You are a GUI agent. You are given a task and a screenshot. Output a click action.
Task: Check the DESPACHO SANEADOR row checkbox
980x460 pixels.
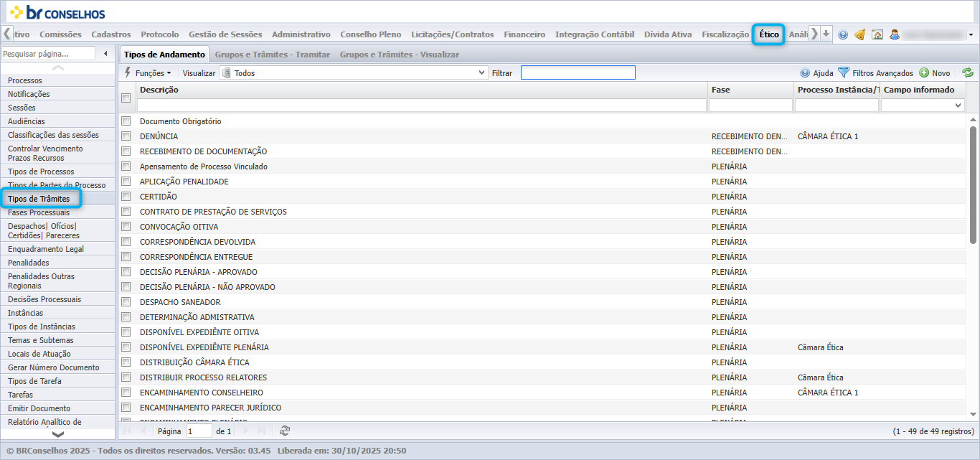point(126,302)
